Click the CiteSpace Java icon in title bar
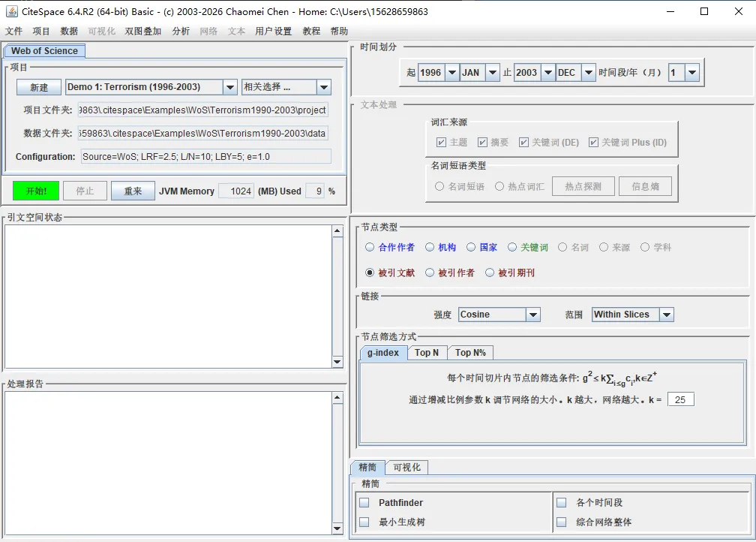The height and width of the screenshot is (542, 756). tap(11, 11)
